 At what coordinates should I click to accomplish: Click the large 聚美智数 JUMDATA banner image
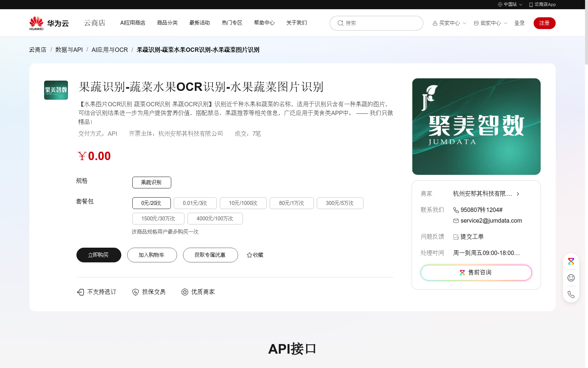tap(476, 127)
